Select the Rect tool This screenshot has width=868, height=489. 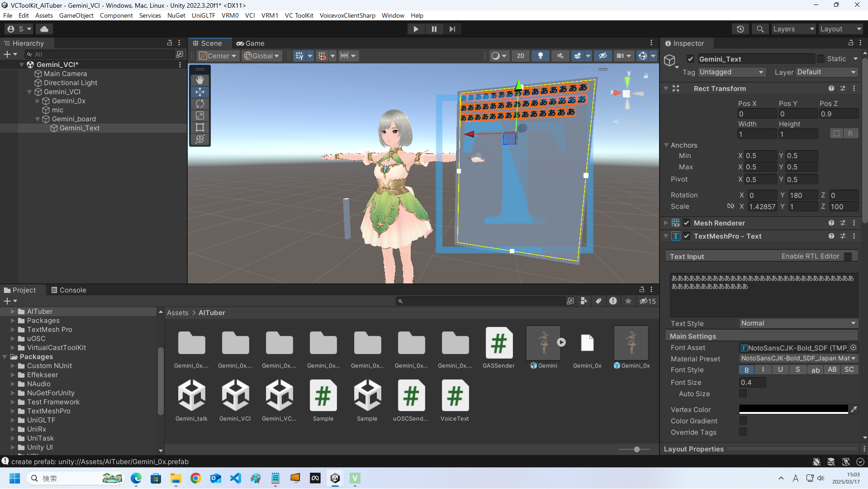pyautogui.click(x=199, y=127)
